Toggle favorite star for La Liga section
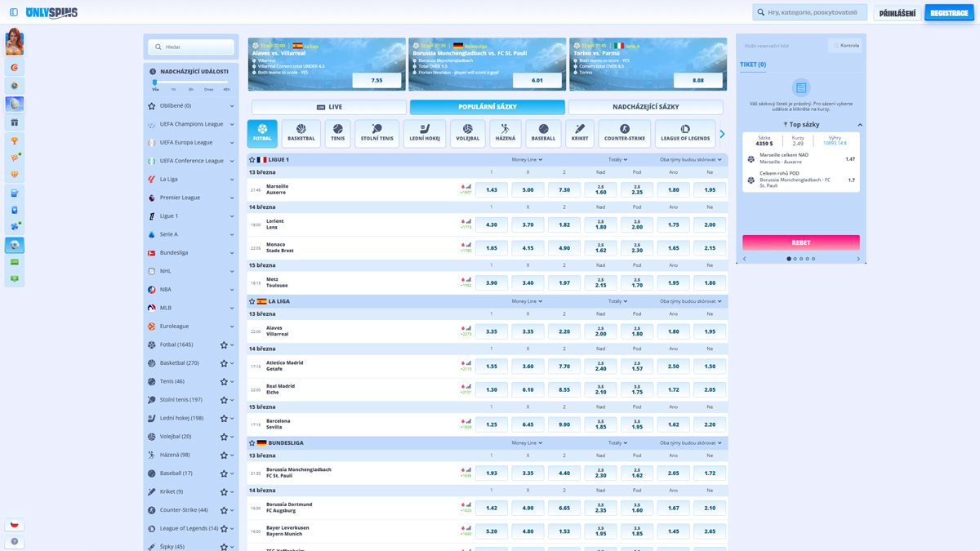Viewport: 980px width, 551px height. click(252, 301)
